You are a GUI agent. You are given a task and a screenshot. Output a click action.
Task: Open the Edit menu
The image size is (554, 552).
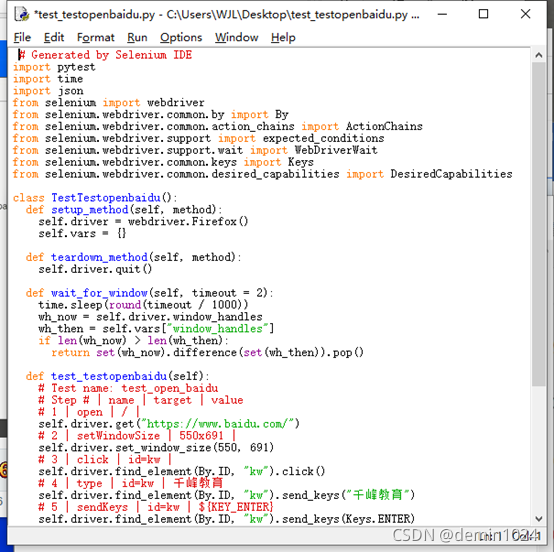click(x=54, y=37)
